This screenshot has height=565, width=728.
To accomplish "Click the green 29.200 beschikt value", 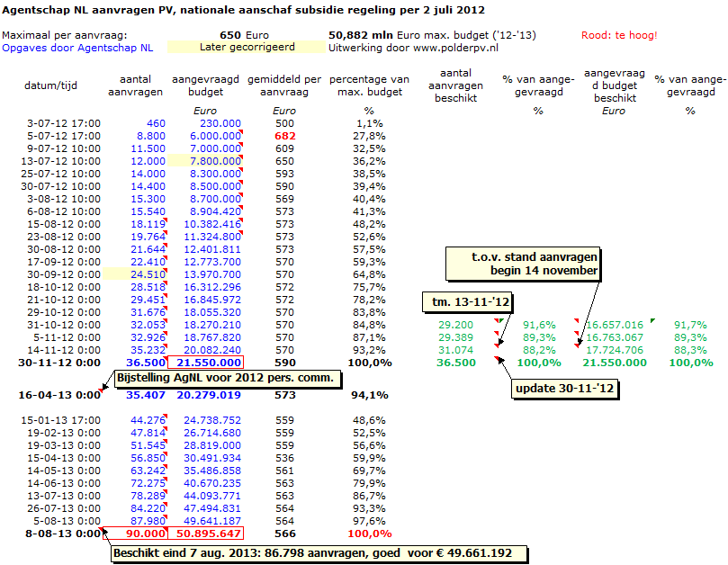I will click(455, 325).
